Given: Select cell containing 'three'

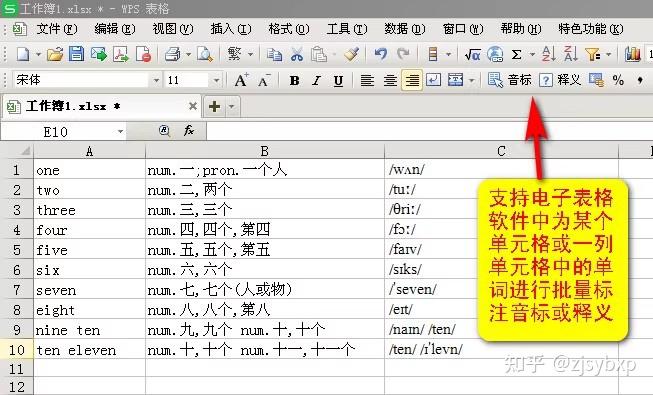Looking at the screenshot, I should pos(89,210).
